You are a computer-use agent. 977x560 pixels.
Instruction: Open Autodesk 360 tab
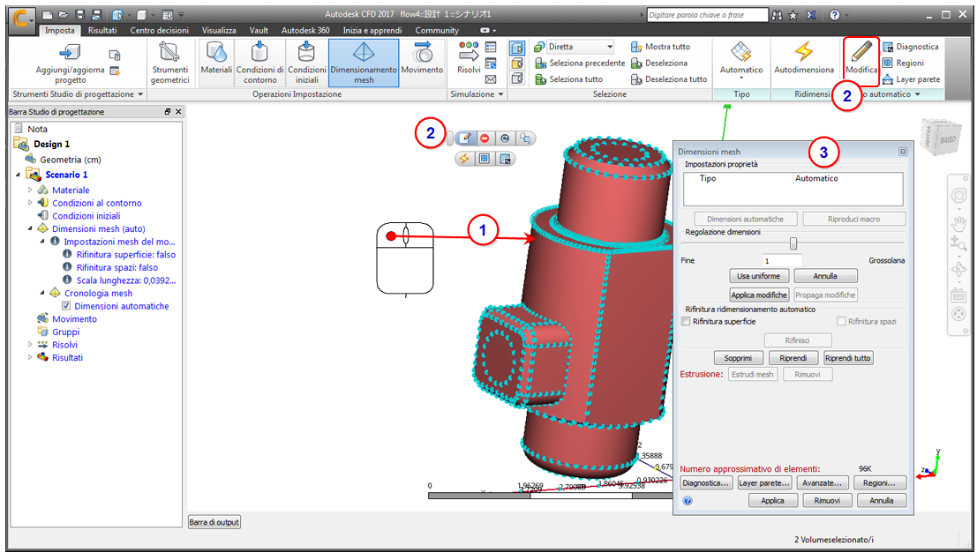point(305,31)
